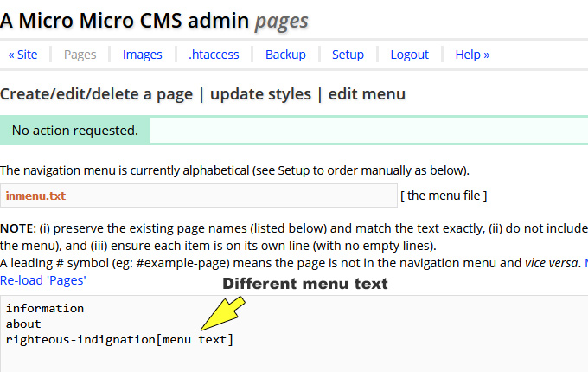Open the Help » link
Image resolution: width=588 pixels, height=372 pixels.
(x=472, y=55)
